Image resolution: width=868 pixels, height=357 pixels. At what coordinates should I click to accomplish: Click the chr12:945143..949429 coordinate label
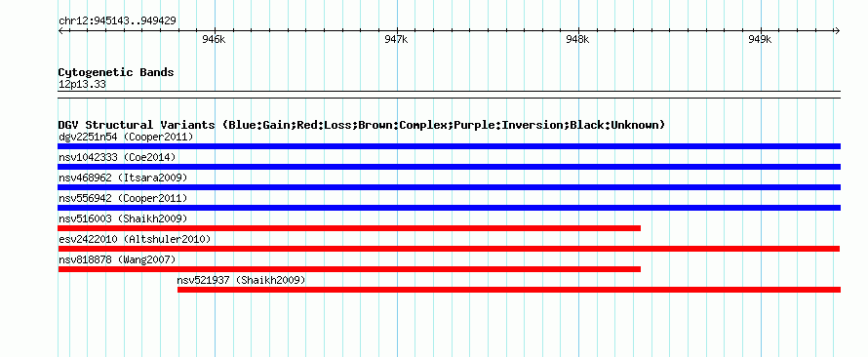coord(117,21)
